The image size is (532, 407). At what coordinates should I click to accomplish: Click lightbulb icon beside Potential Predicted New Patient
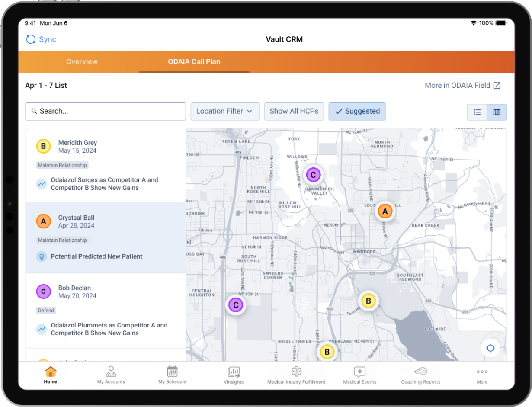[x=42, y=256]
